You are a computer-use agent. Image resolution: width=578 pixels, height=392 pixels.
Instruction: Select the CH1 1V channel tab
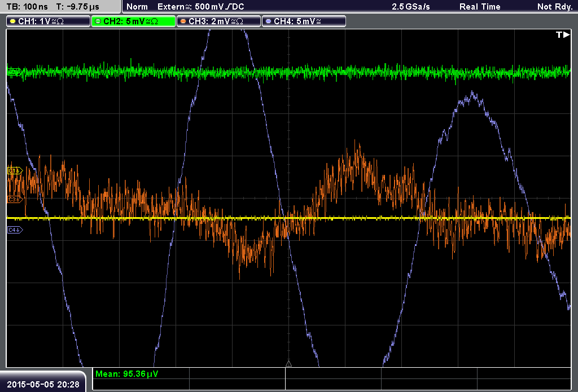point(49,21)
